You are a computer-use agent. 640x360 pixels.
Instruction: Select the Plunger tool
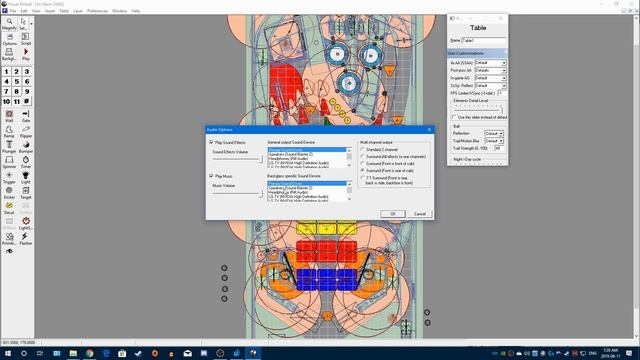coord(9,147)
